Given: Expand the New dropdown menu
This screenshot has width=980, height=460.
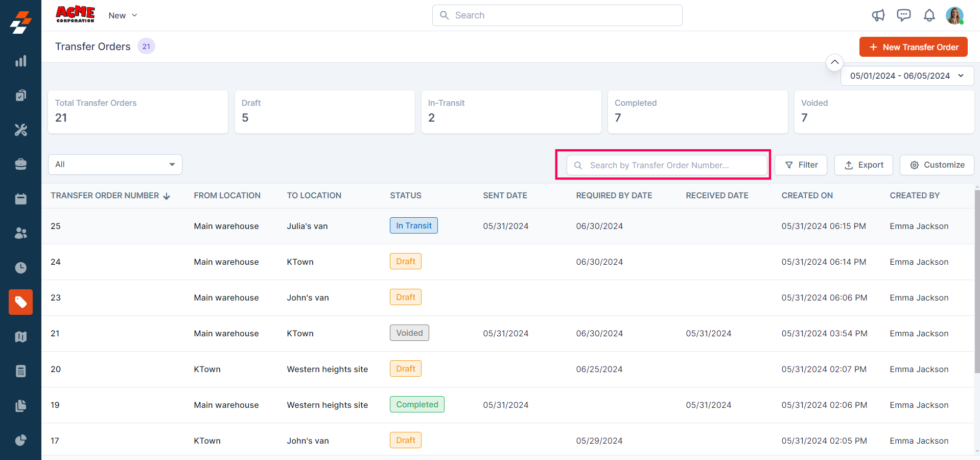Looking at the screenshot, I should (x=123, y=15).
